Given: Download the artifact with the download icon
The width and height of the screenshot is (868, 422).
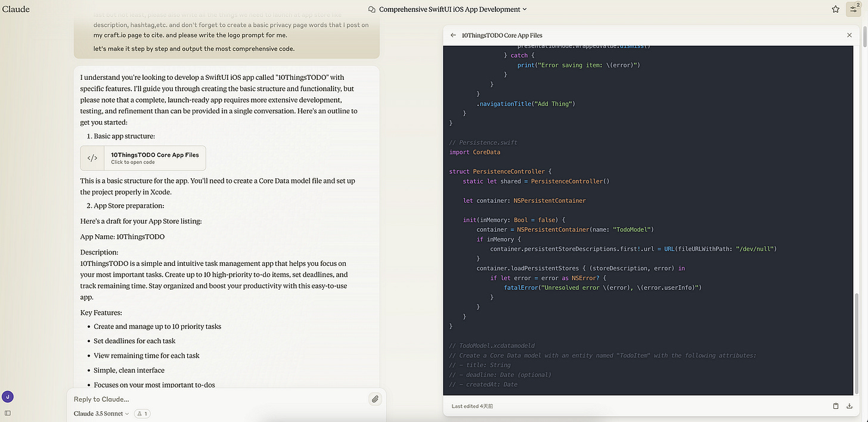Looking at the screenshot, I should tap(849, 406).
